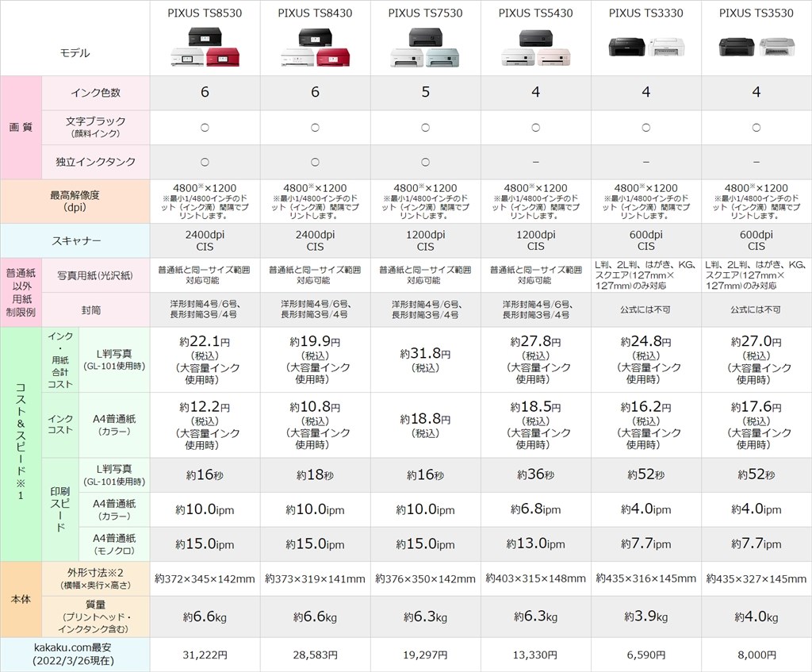This screenshot has height=672, width=812.
Task: Click the "約373×319×141mm" dimensions cell
Action: tap(315, 578)
